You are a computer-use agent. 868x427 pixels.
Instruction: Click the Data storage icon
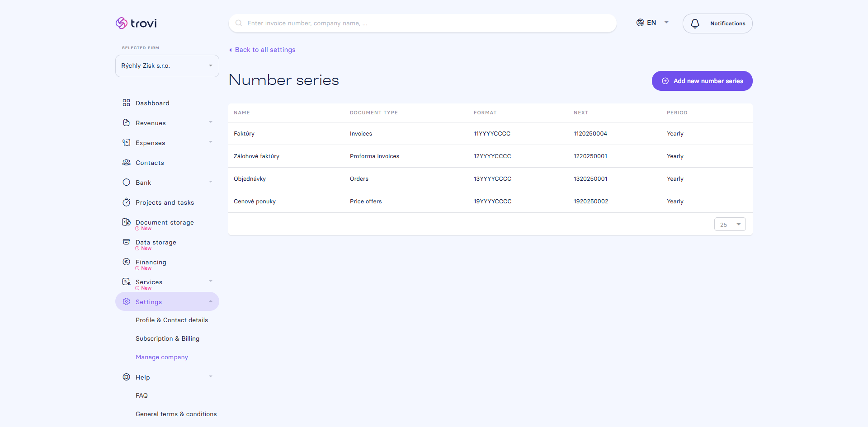[126, 242]
